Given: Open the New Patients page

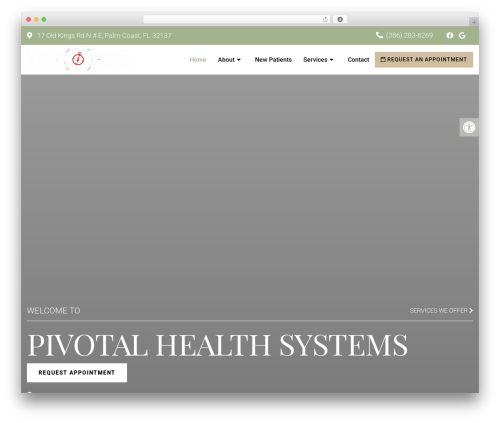Looking at the screenshot, I should pos(273,60).
